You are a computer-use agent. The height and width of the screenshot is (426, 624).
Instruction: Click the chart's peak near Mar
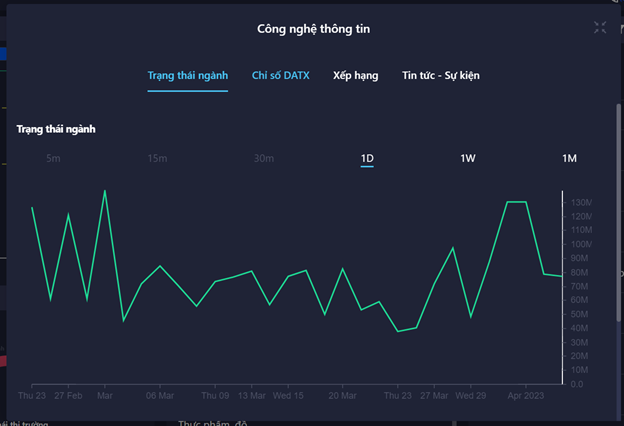[105, 191]
